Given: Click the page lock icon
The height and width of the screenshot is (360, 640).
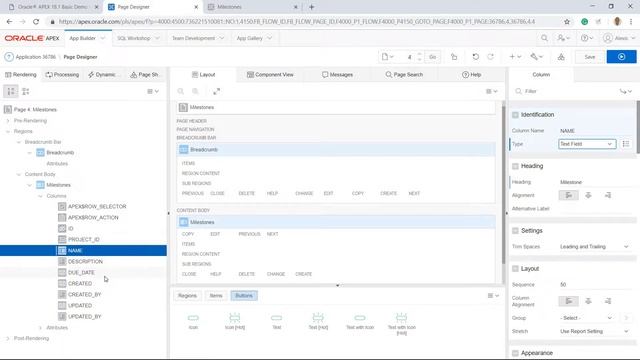Looking at the screenshot, I should pos(454,57).
